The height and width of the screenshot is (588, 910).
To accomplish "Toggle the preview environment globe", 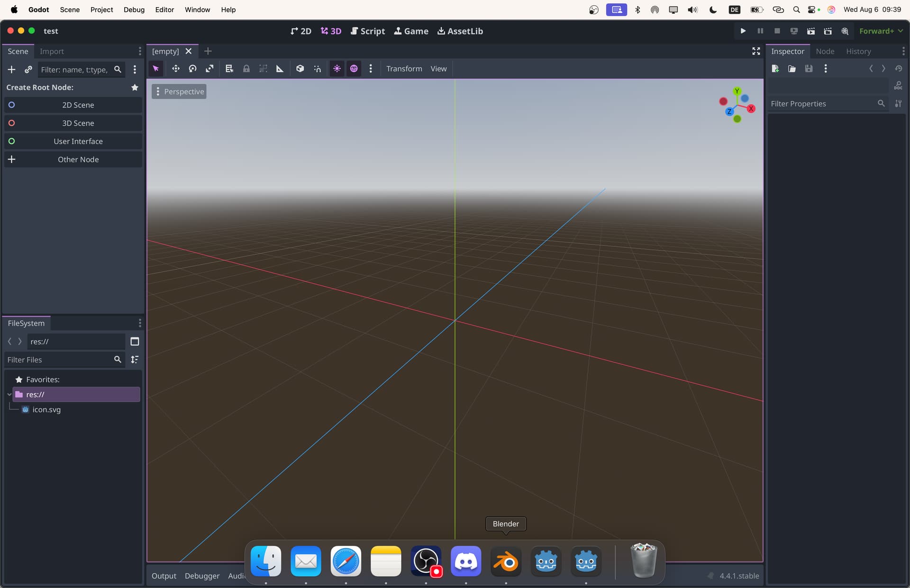I will [x=354, y=69].
